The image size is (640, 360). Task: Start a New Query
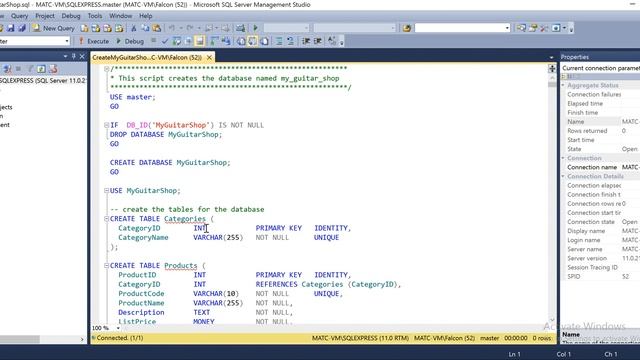(x=54, y=28)
